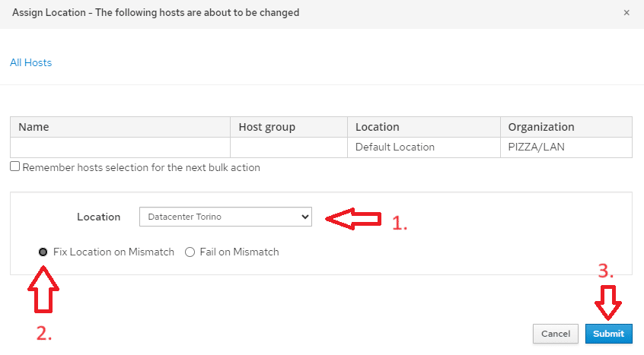Click the Fail on Mismatch label text
This screenshot has width=644, height=355.
coord(239,252)
